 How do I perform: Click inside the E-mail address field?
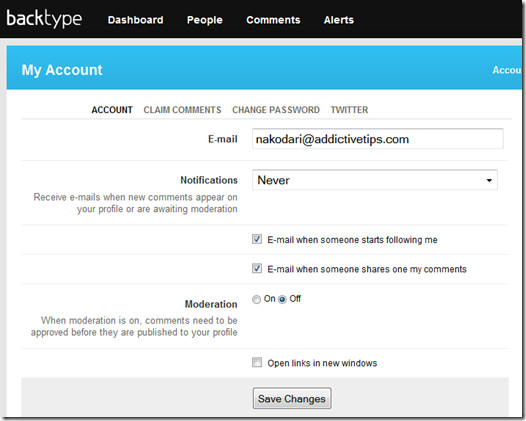pyautogui.click(x=378, y=139)
